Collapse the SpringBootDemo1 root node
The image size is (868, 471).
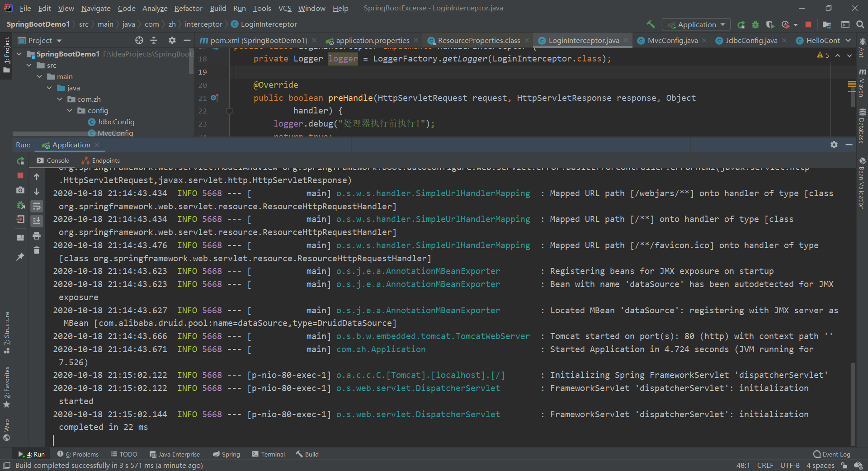coord(19,54)
